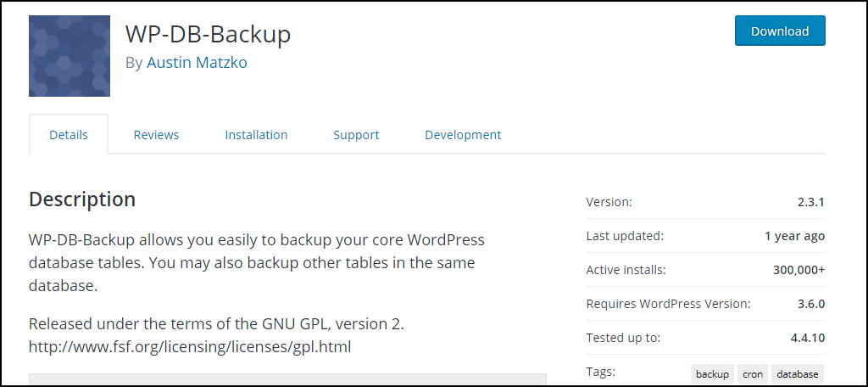Click the blue Download button
This screenshot has height=387, width=868.
pyautogui.click(x=780, y=31)
